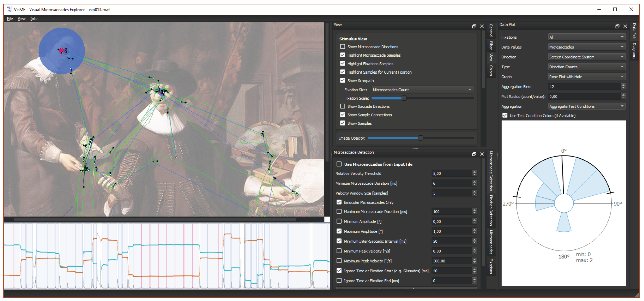
Task: Switch to the General side tab
Action: coord(491,30)
